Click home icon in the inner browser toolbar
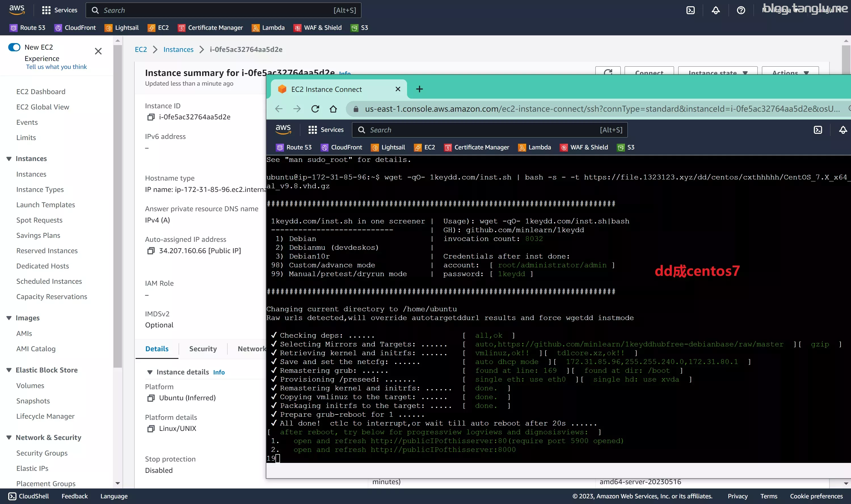Viewport: 851px width, 504px height. pyautogui.click(x=333, y=109)
